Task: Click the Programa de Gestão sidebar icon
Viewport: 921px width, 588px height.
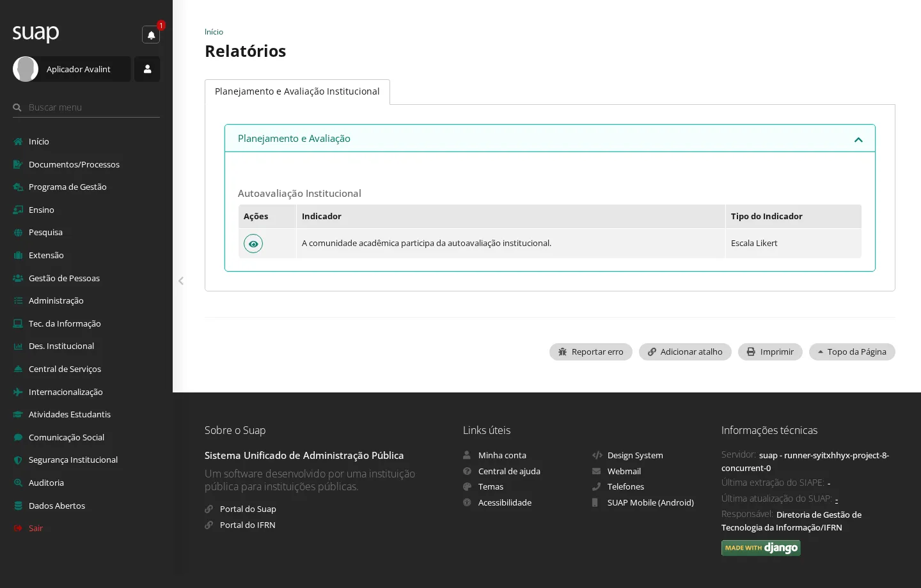Action: click(x=18, y=187)
